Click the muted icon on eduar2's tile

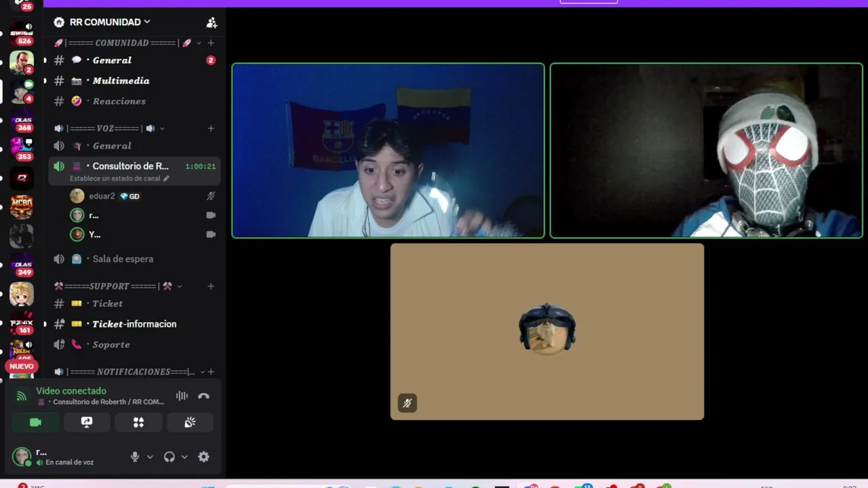(407, 403)
